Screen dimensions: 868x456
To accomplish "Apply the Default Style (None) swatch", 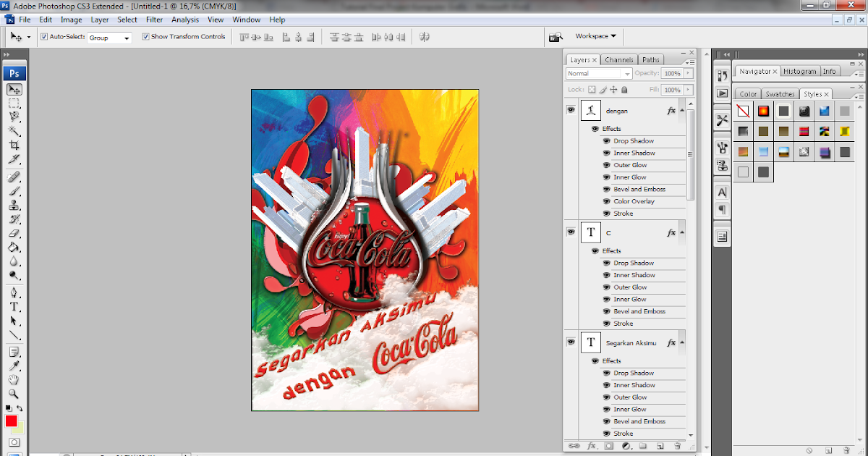I will pos(743,111).
